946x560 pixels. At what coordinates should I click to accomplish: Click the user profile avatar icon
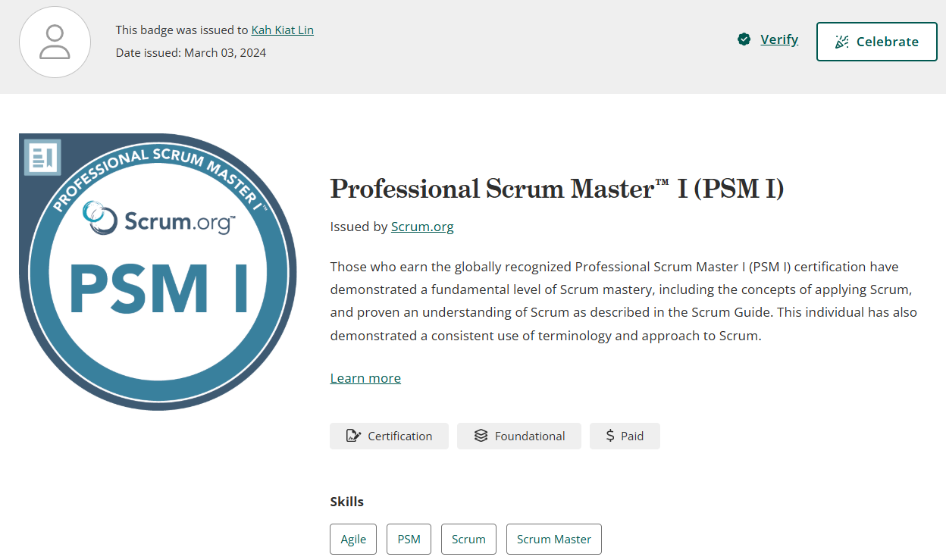click(55, 42)
